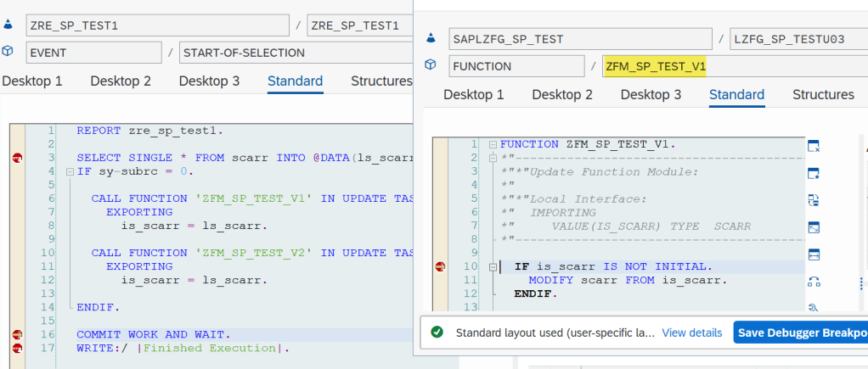Click the swap tool icon in editor toolbar
The width and height of the screenshot is (868, 369).
[x=813, y=200]
